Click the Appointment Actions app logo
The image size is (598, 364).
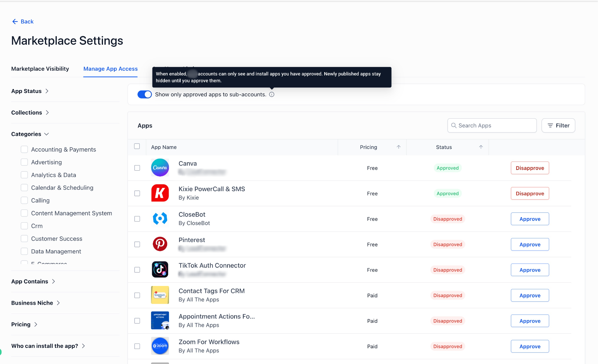[x=160, y=320]
